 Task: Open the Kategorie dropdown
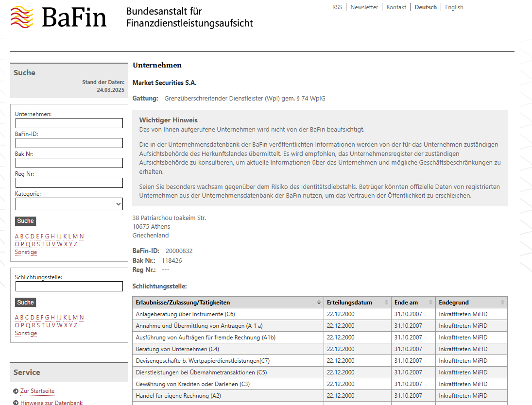69,204
